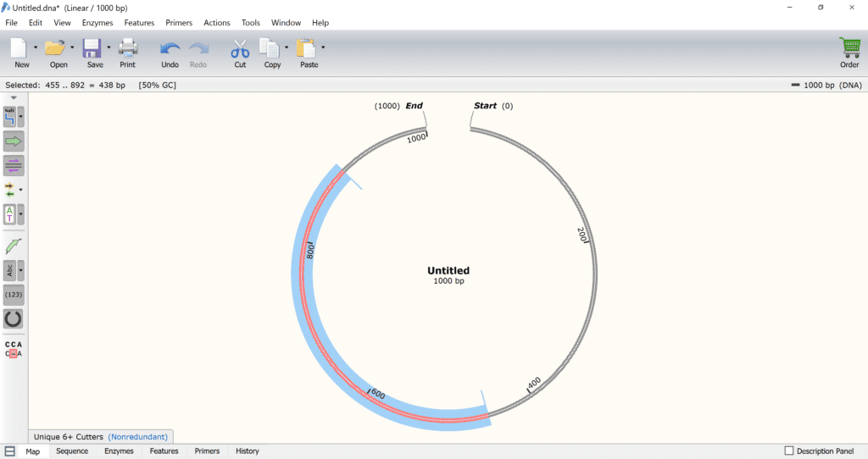Click the Save floppy disk icon
This screenshot has height=459, width=868.
92,48
